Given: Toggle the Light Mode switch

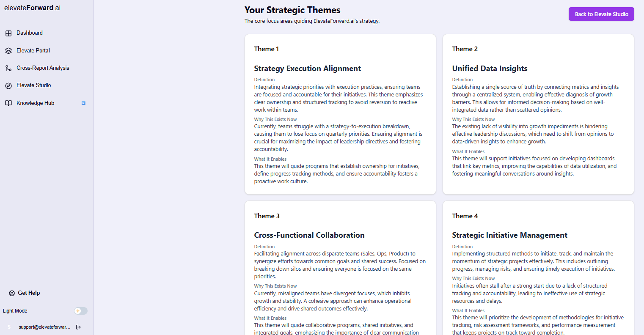Looking at the screenshot, I should click(80, 311).
